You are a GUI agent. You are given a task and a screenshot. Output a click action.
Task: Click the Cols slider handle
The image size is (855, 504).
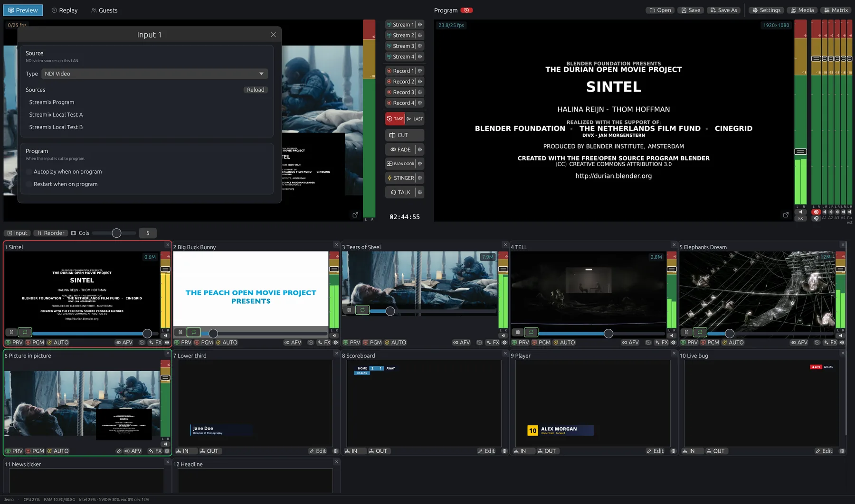116,233
